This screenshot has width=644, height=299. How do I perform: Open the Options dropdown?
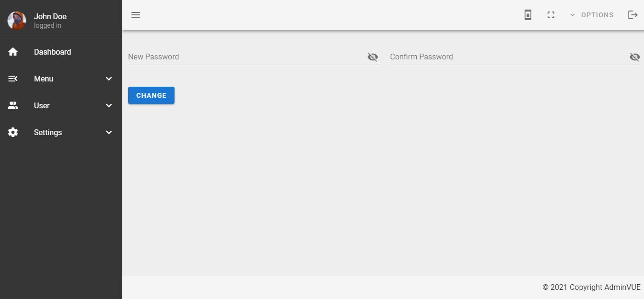point(592,15)
